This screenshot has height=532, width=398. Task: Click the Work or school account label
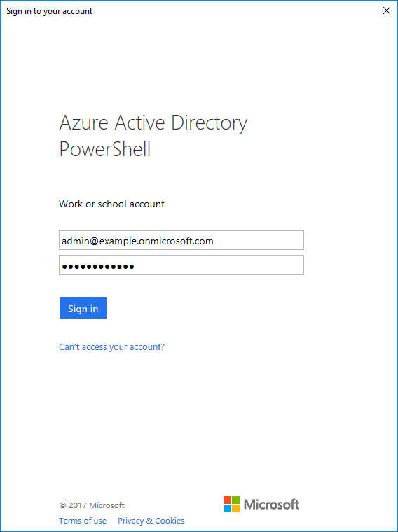click(x=111, y=204)
